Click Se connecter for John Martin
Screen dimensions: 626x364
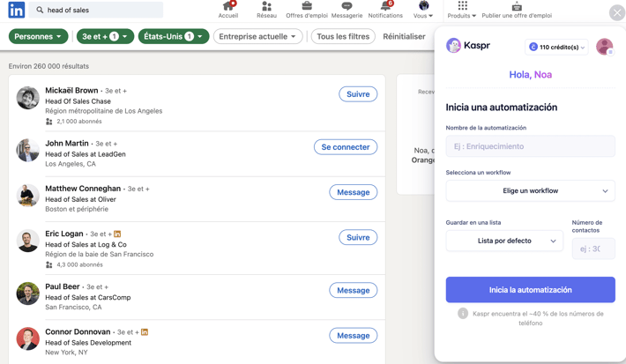(x=346, y=147)
